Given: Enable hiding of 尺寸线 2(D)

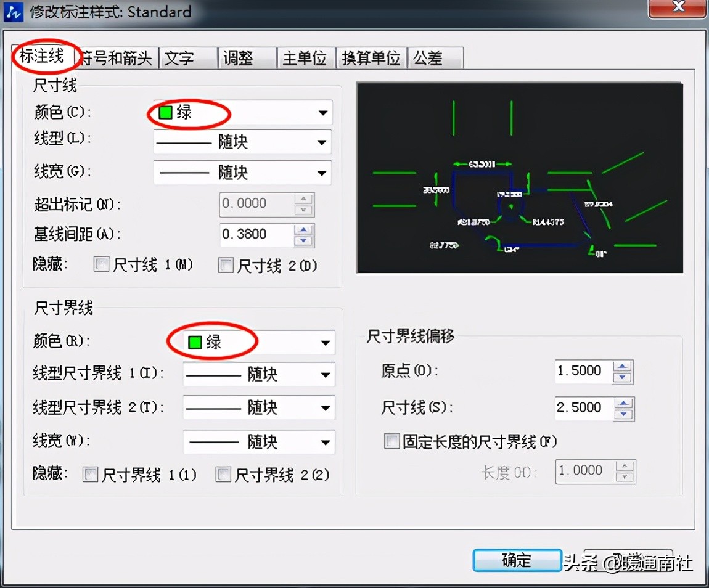Looking at the screenshot, I should coord(226,264).
